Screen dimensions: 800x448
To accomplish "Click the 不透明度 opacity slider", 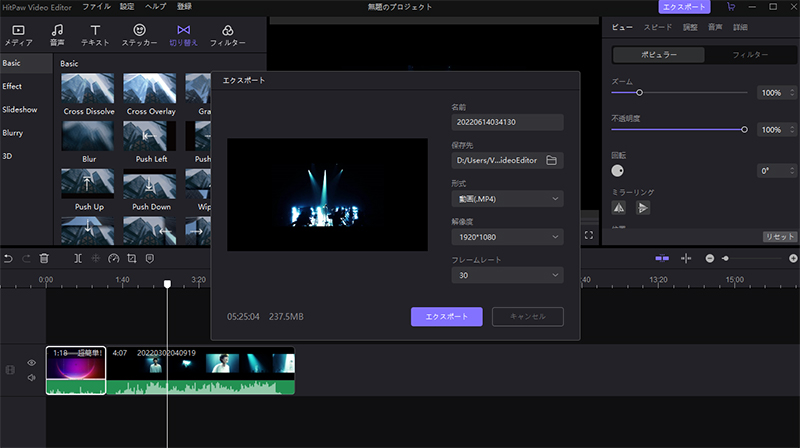I will click(678, 129).
